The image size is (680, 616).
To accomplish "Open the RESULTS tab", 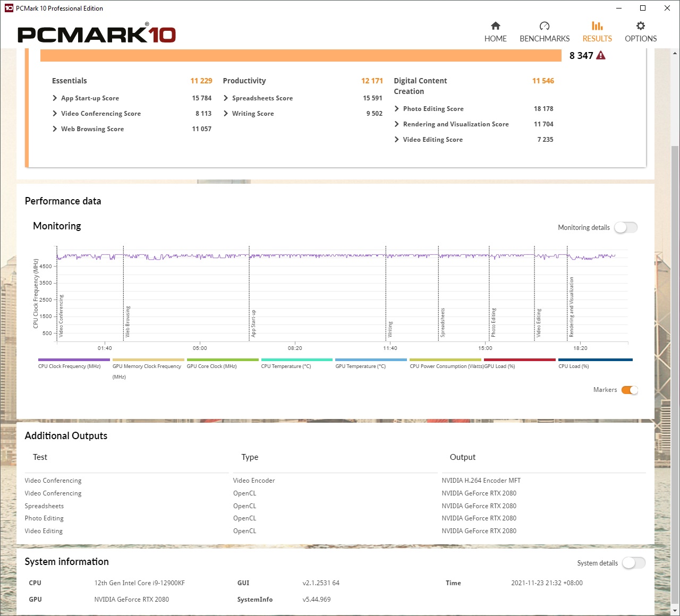I will point(597,32).
